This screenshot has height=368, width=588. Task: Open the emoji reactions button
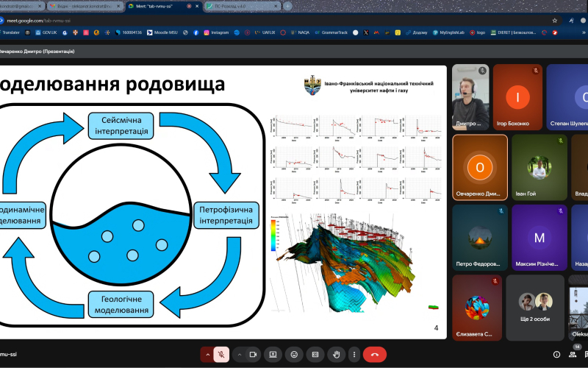[x=295, y=355]
